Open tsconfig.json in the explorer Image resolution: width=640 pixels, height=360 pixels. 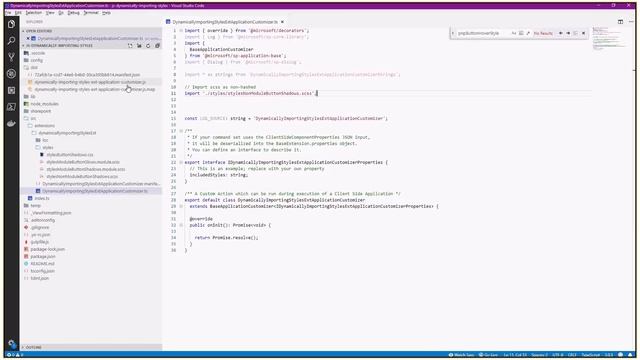tap(92, 271)
